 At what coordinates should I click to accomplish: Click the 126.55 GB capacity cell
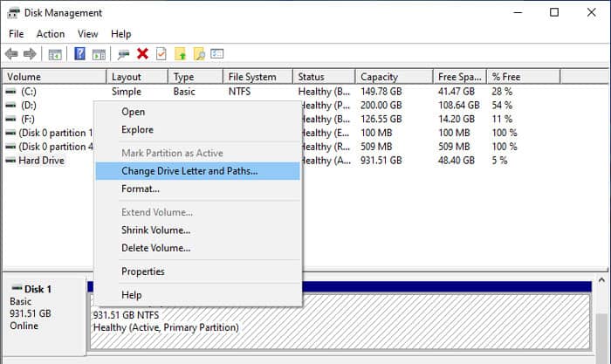pos(381,119)
